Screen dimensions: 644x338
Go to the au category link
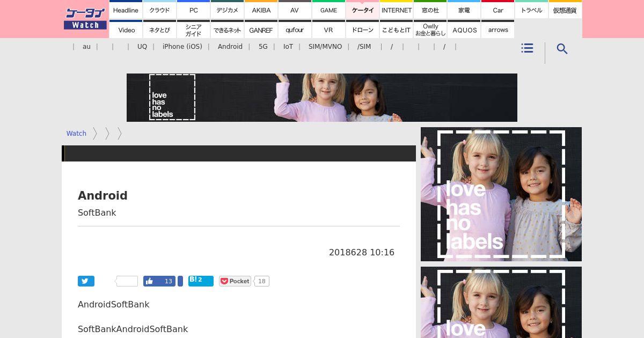pyautogui.click(x=86, y=47)
